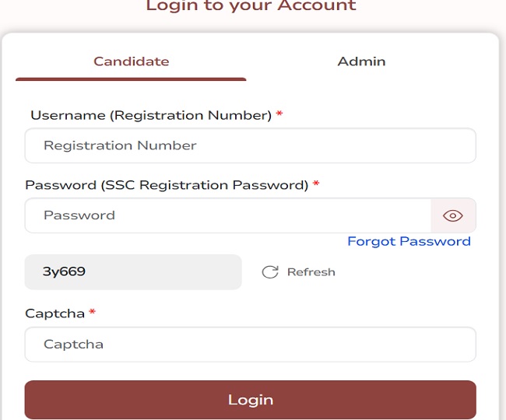Open the Forgot Password link
The image size is (506, 420).
pos(409,241)
